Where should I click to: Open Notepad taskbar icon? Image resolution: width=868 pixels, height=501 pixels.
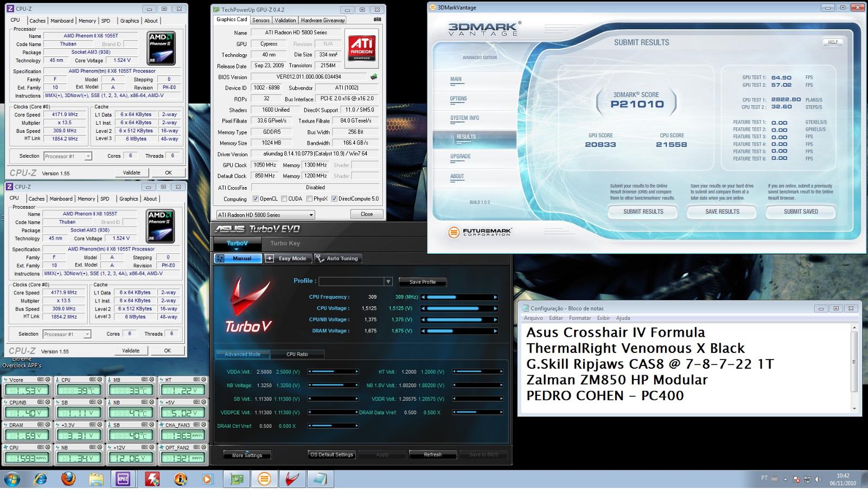pos(320,479)
